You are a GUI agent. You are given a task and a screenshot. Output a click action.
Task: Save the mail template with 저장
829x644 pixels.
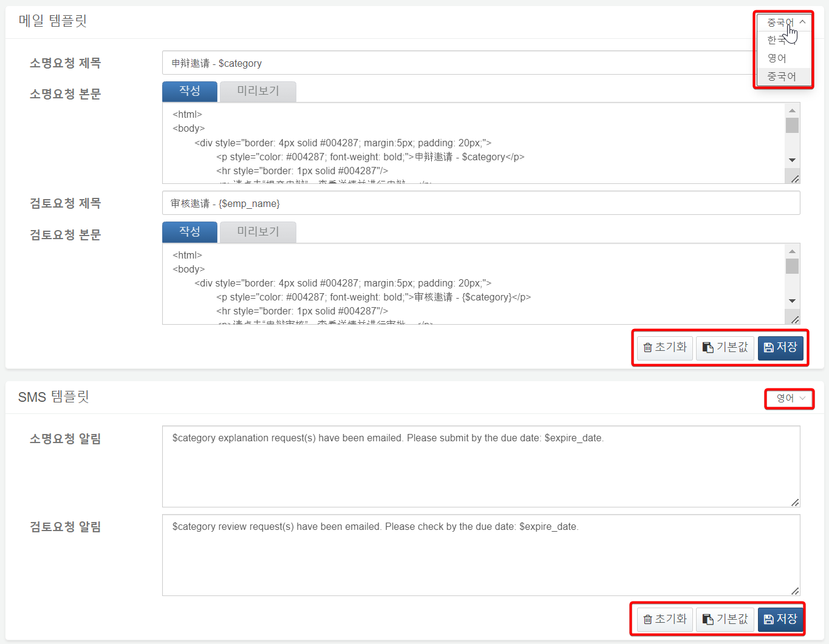tap(780, 348)
